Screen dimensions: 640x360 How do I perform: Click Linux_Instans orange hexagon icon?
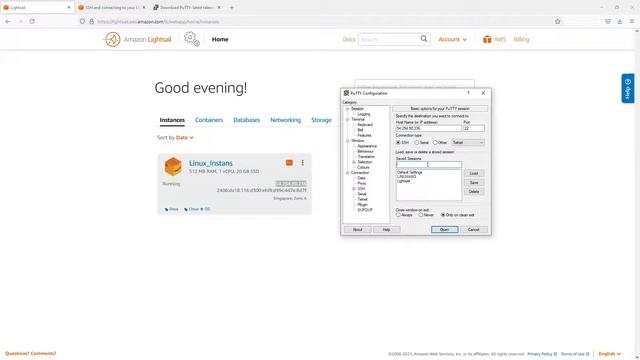[x=173, y=167]
